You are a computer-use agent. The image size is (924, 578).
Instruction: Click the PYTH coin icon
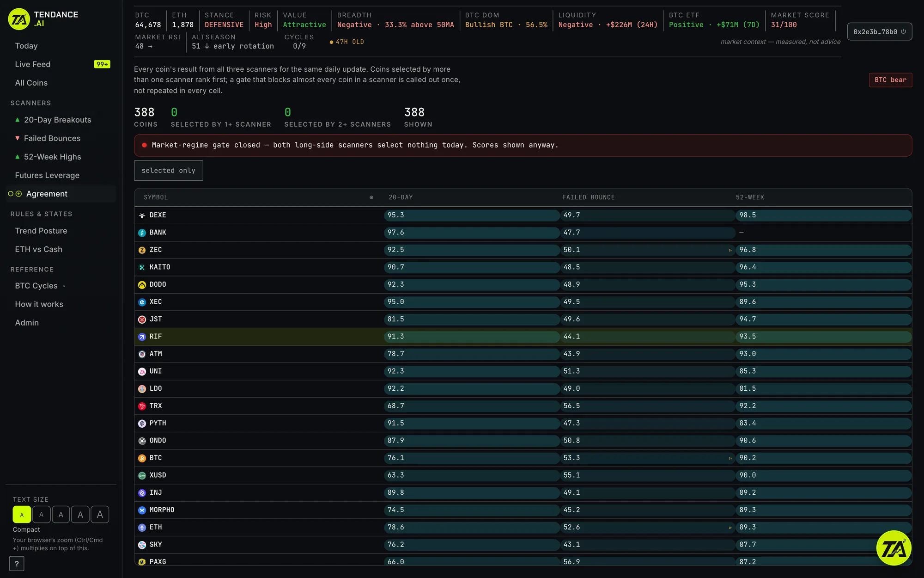point(142,424)
